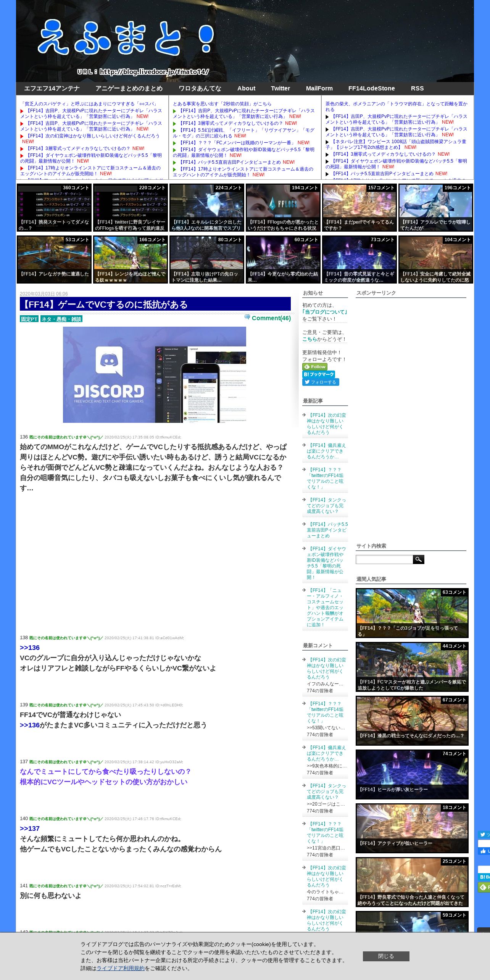Open thumbnail FFlogsの色が悪かった with 194 comments

(283, 208)
